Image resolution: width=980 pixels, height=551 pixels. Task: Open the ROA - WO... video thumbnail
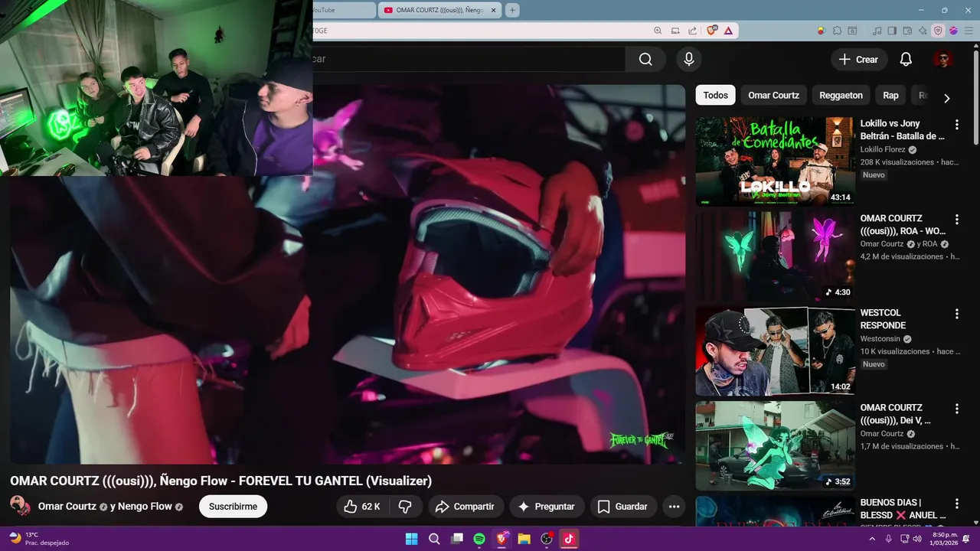[x=775, y=256]
